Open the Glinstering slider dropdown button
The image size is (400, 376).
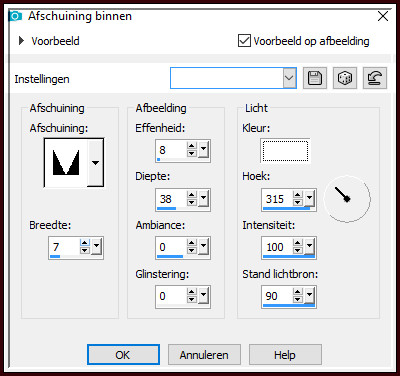[203, 295]
